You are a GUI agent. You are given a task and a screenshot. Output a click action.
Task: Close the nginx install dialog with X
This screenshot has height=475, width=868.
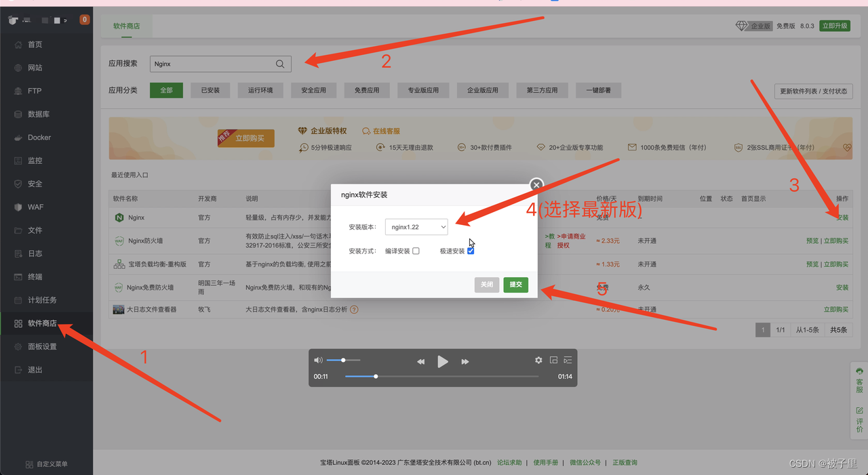click(536, 184)
